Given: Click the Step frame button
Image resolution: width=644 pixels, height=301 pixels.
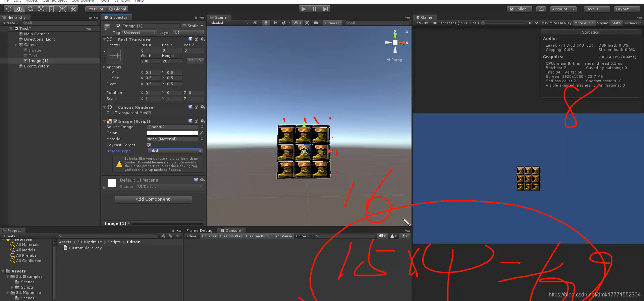Looking at the screenshot, I should (x=325, y=9).
